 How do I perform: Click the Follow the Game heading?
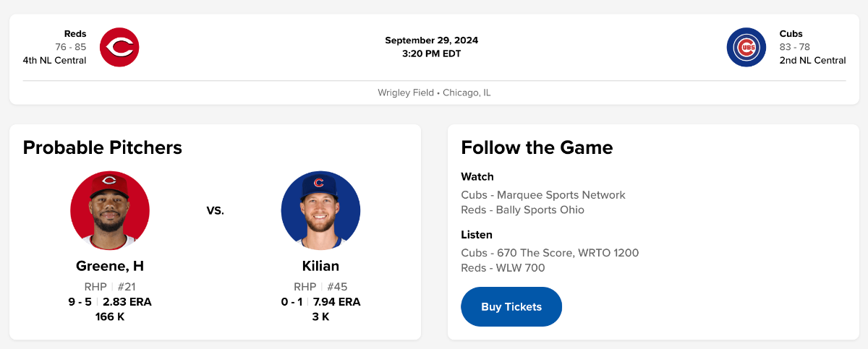[537, 147]
